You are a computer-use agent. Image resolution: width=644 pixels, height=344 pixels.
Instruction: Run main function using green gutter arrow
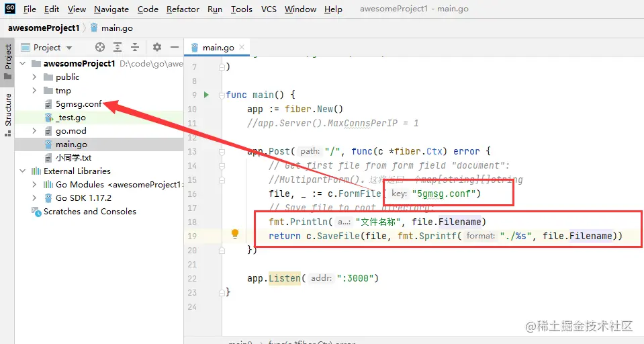coord(207,95)
